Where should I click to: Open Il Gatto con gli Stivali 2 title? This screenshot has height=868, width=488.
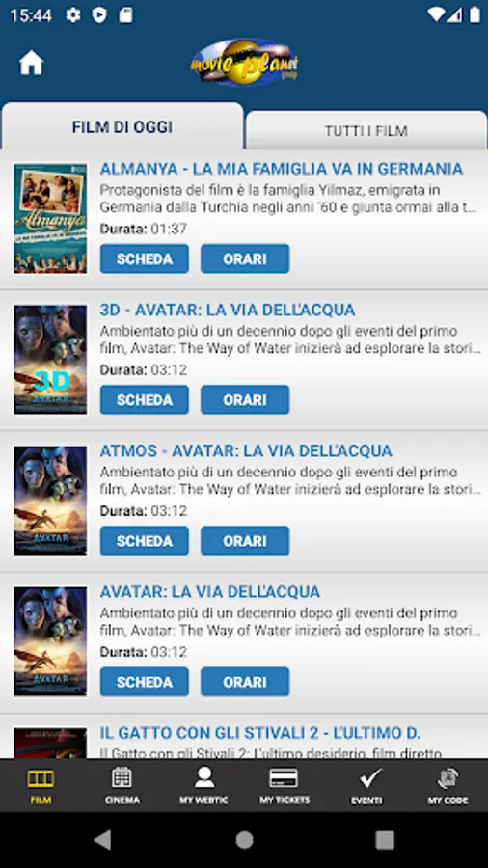260,733
